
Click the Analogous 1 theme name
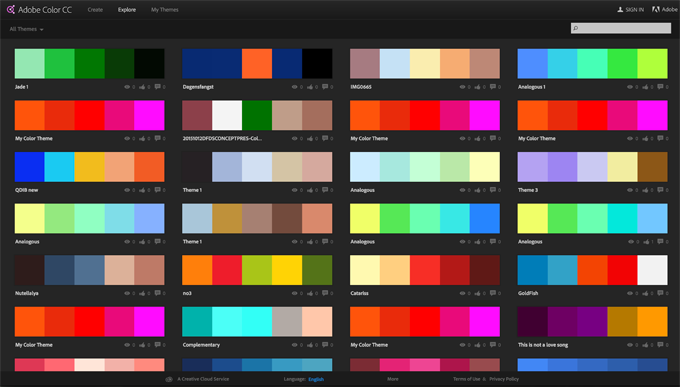coord(532,87)
